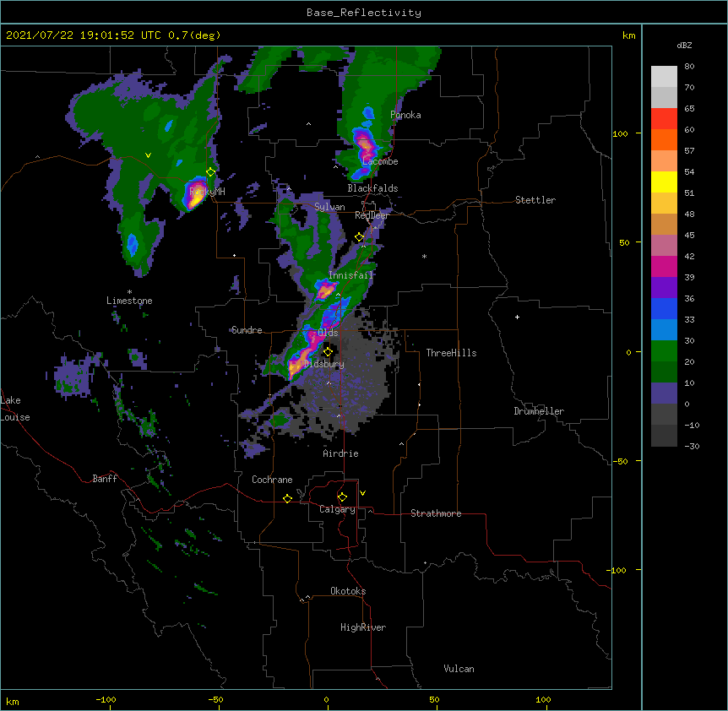Select the Strathmore city label
The image size is (728, 711).
pyautogui.click(x=436, y=513)
